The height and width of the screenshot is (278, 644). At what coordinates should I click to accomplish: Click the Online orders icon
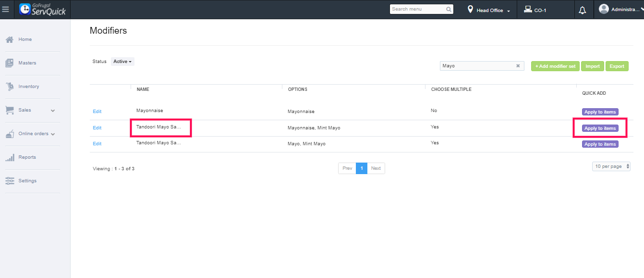point(9,134)
